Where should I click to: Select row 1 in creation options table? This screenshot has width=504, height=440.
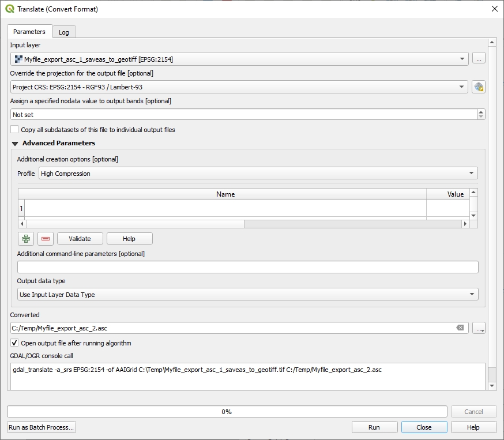pos(21,208)
